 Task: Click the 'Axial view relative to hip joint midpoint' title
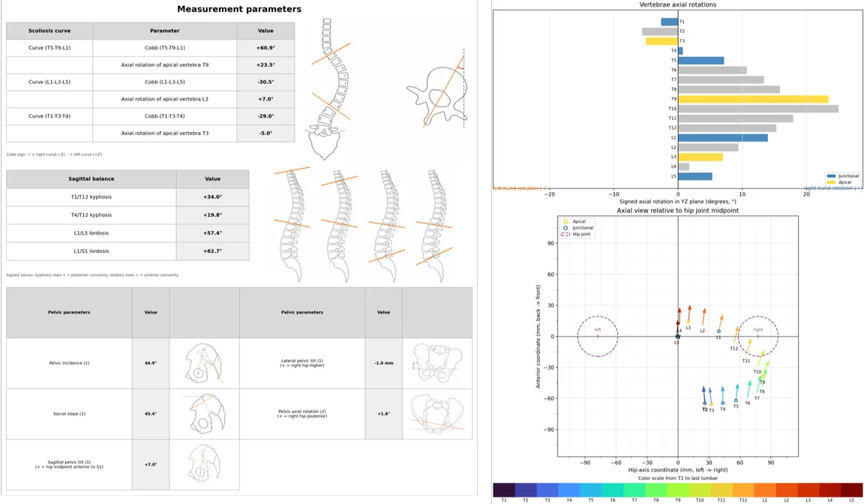(x=678, y=211)
